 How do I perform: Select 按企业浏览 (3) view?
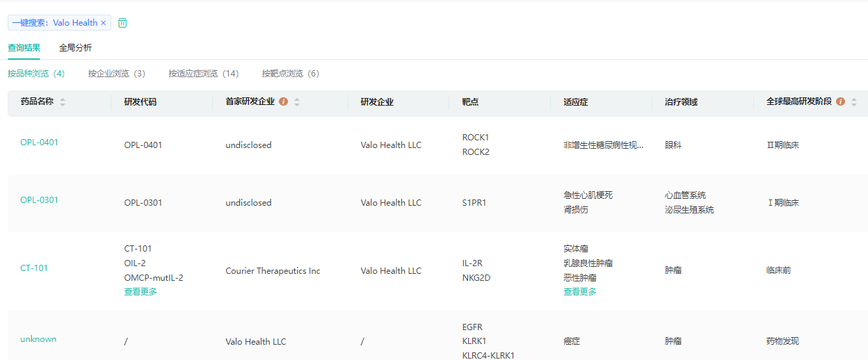click(117, 74)
